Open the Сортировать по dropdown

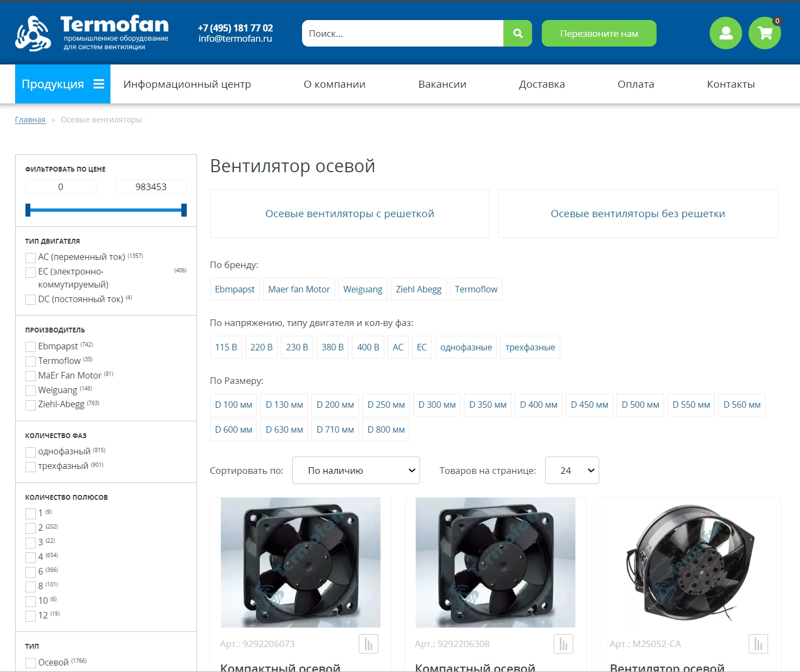(356, 471)
